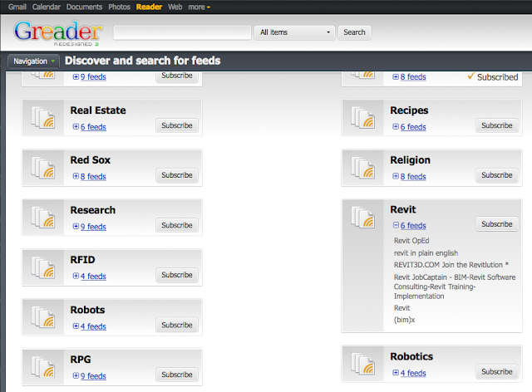Image resolution: width=532 pixels, height=392 pixels.
Task: Open Calendar from the top bar
Action: [47, 7]
